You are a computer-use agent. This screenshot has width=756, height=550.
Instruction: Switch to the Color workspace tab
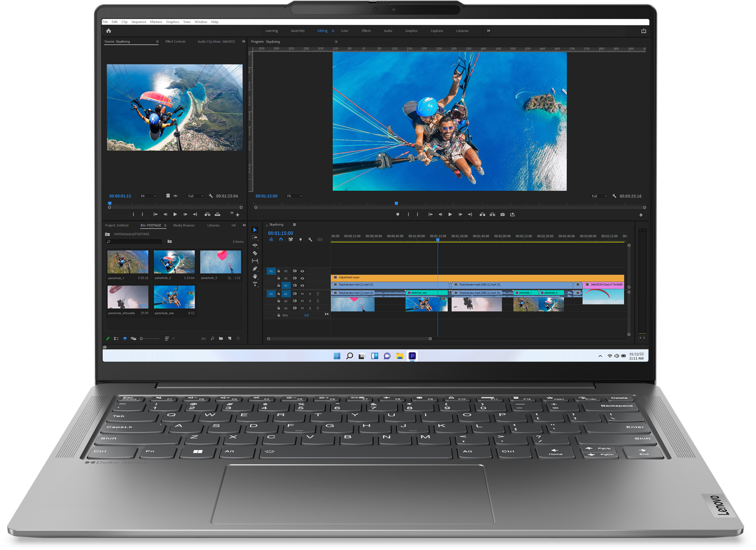tap(344, 31)
